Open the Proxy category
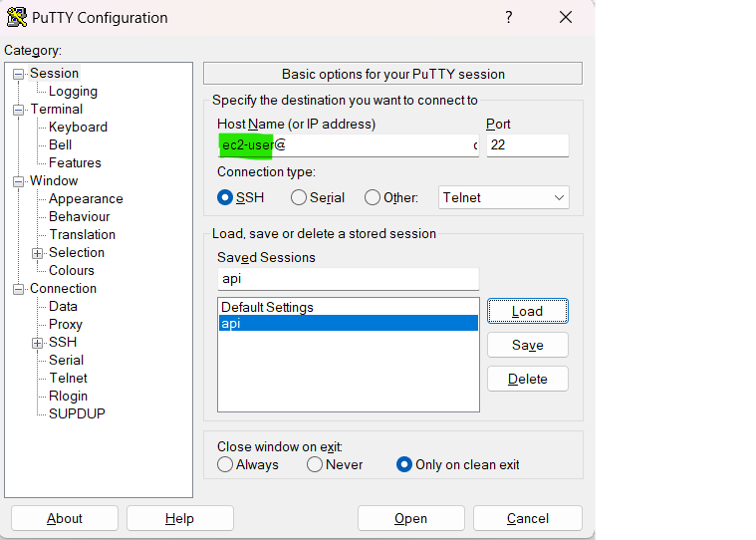756x540 pixels. click(x=66, y=324)
